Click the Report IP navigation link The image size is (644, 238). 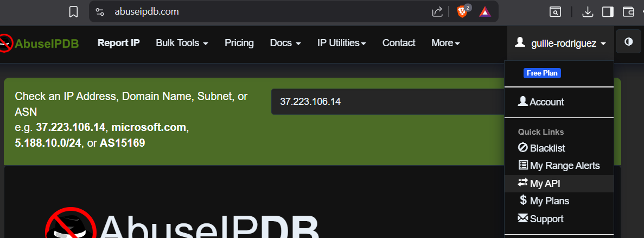pyautogui.click(x=118, y=43)
